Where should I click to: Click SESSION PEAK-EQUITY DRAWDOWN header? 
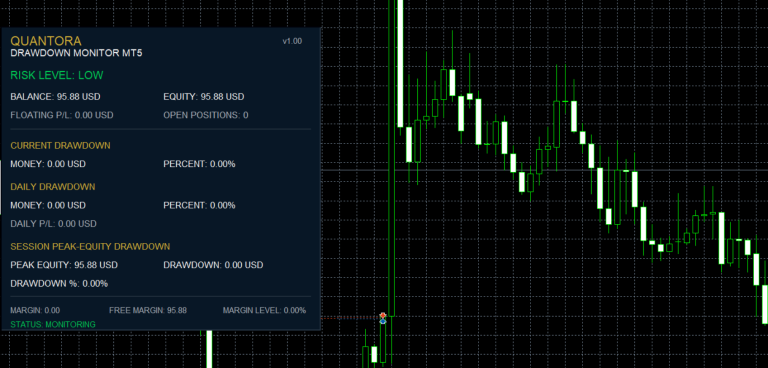[90, 246]
